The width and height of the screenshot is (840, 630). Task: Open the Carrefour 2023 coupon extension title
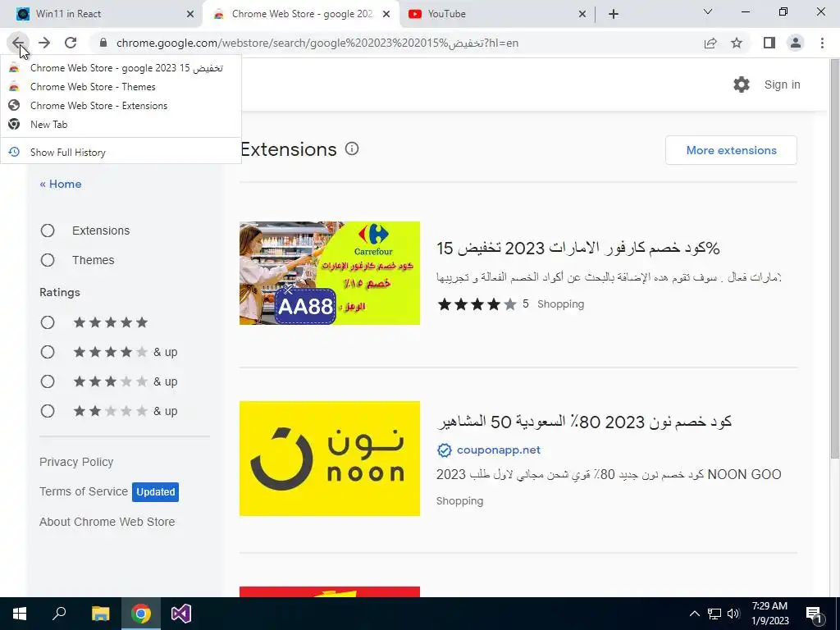[x=578, y=248]
